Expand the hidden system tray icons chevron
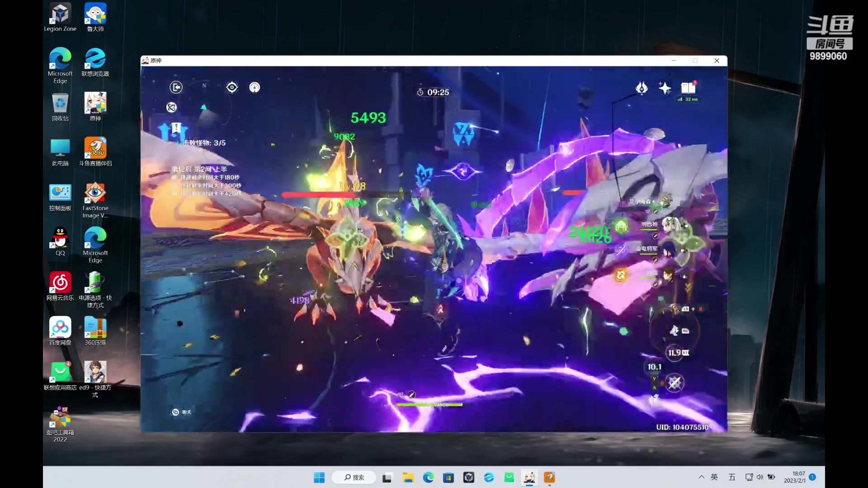 (x=702, y=477)
